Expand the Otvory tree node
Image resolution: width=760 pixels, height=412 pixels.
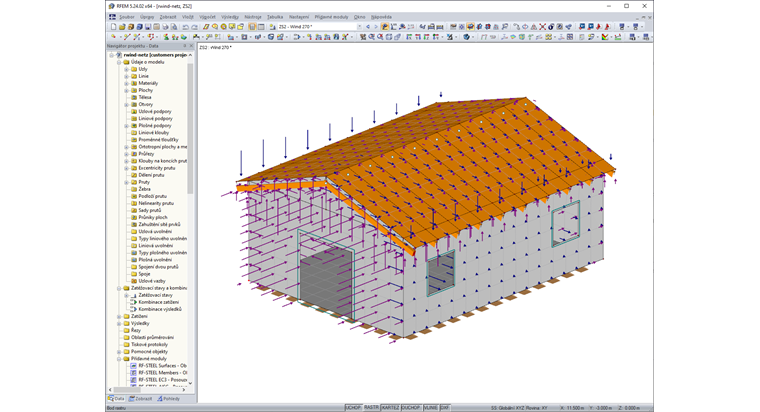tap(127, 104)
